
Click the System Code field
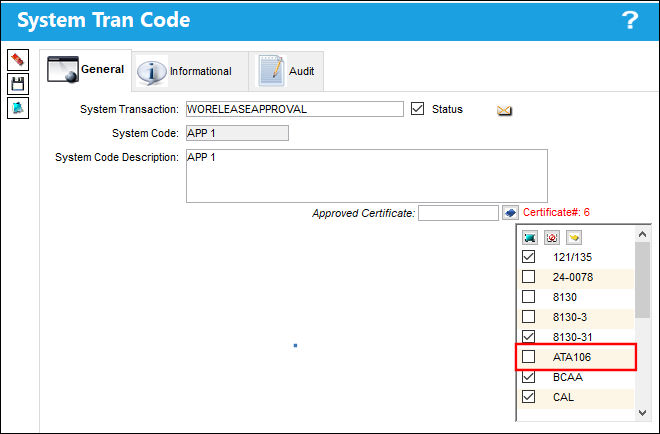click(x=237, y=133)
